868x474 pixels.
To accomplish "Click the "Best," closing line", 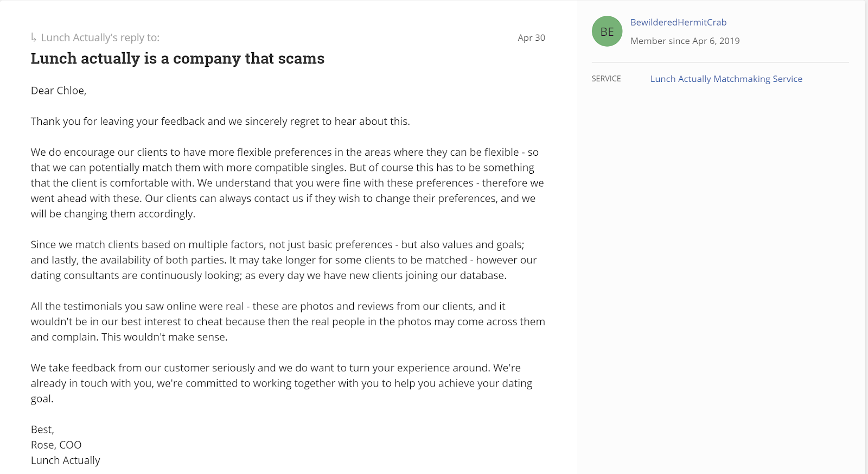I will (x=42, y=429).
